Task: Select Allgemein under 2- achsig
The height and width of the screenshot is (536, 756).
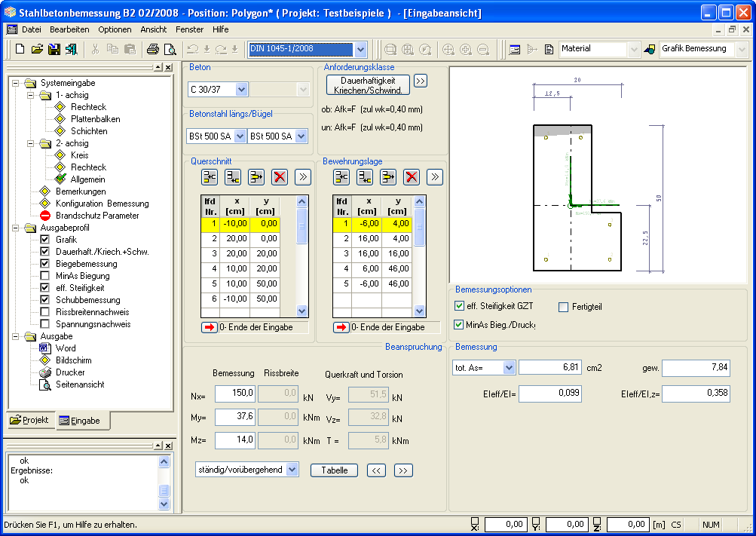Action: coord(87,179)
